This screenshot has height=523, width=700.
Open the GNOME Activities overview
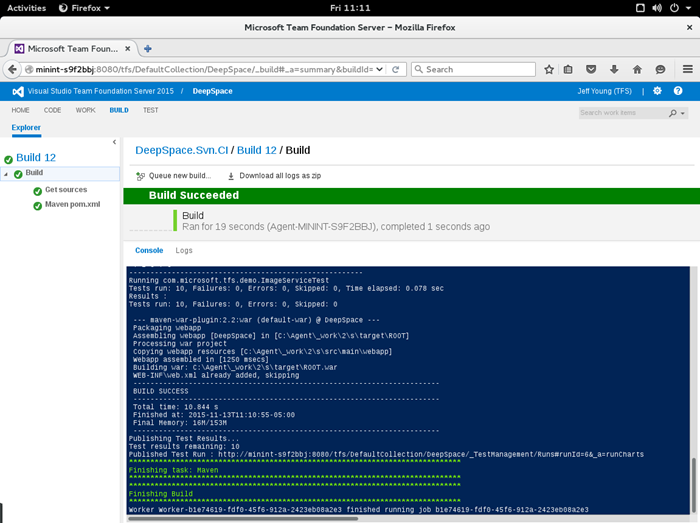click(26, 8)
